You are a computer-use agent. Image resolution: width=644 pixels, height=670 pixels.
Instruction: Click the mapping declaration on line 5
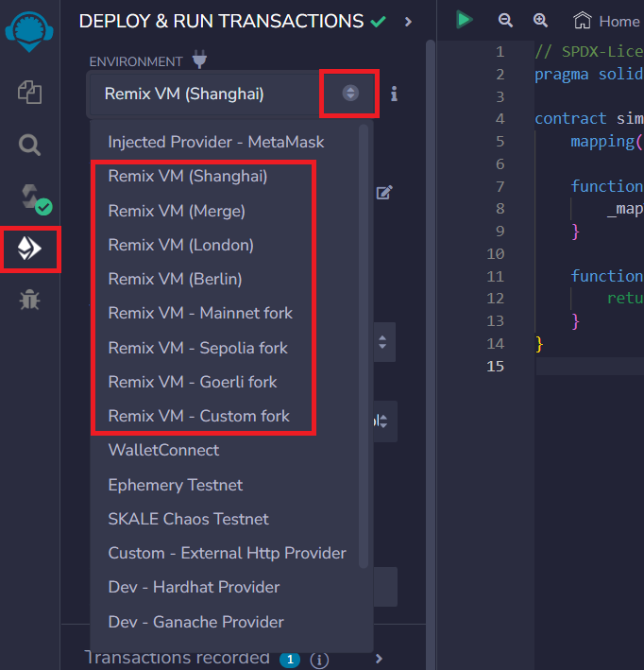tap(607, 141)
